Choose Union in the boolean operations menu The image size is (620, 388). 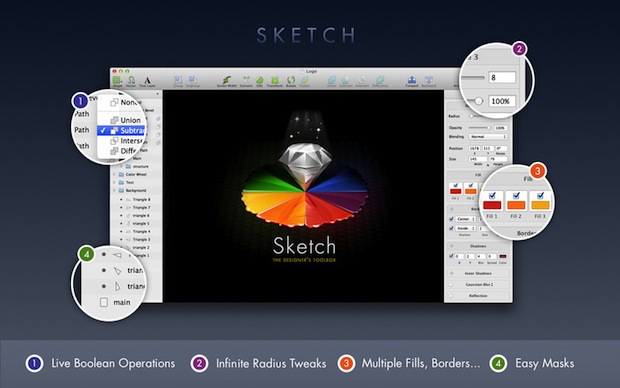click(121, 120)
